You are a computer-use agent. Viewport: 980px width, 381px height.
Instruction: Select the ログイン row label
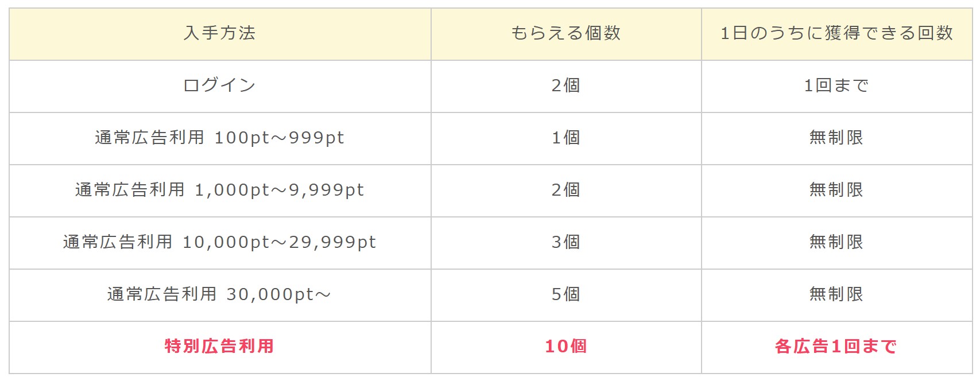coord(219,85)
